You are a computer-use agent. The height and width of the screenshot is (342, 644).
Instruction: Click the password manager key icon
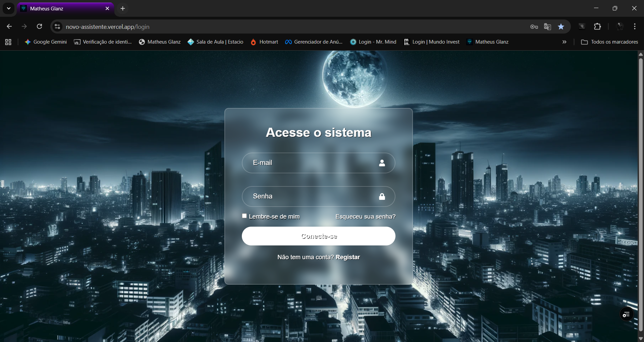tap(534, 26)
